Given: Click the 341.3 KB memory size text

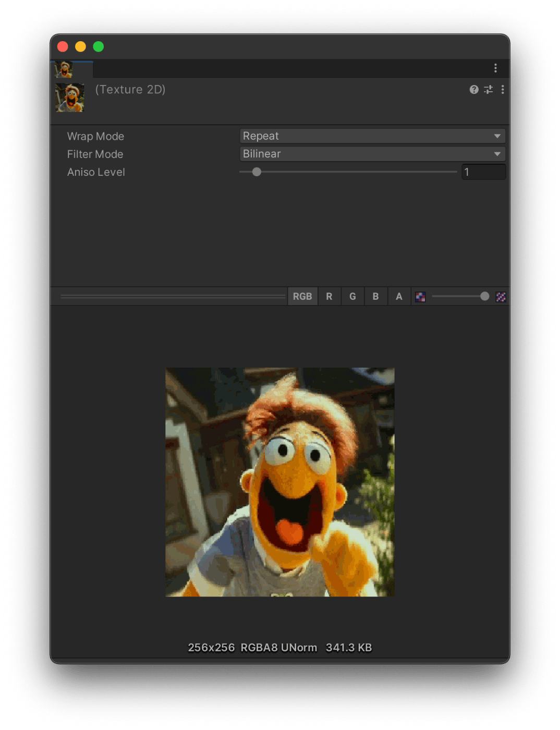Looking at the screenshot, I should [349, 648].
